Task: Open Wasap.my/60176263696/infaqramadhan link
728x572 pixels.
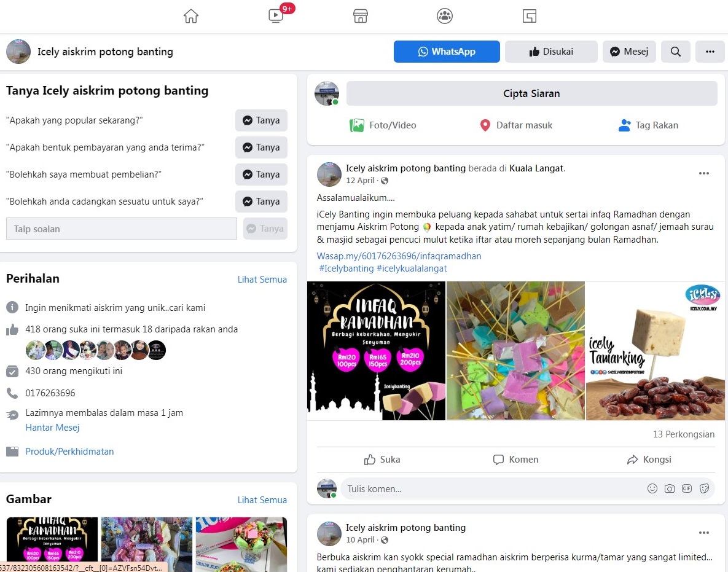Action: pyautogui.click(x=399, y=256)
